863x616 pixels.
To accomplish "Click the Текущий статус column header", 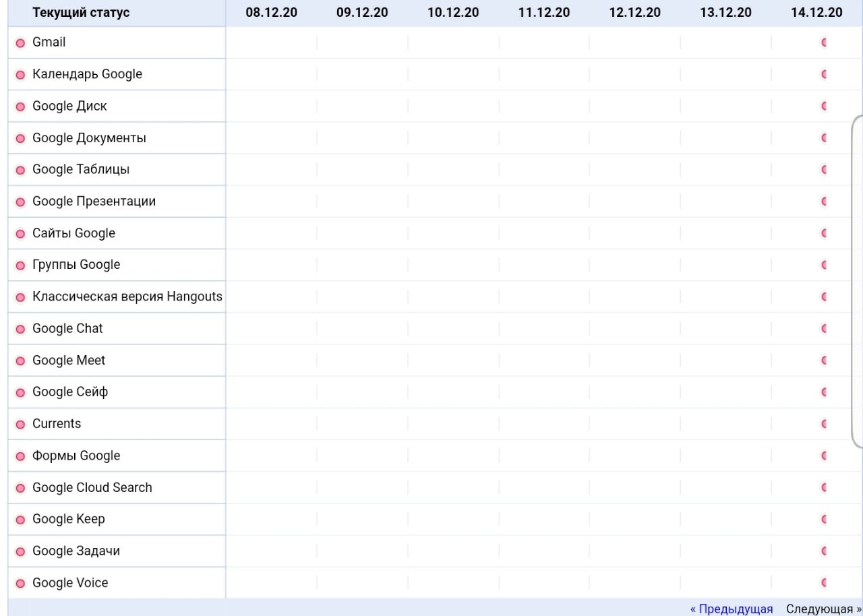I will pyautogui.click(x=81, y=13).
